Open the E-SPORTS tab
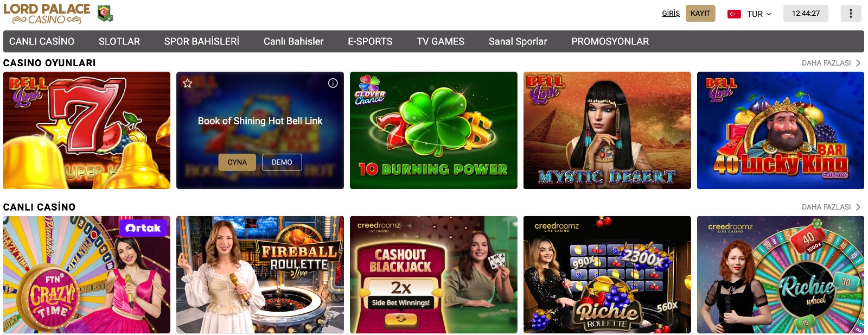Viewport: 868px width, 335px height. point(370,41)
